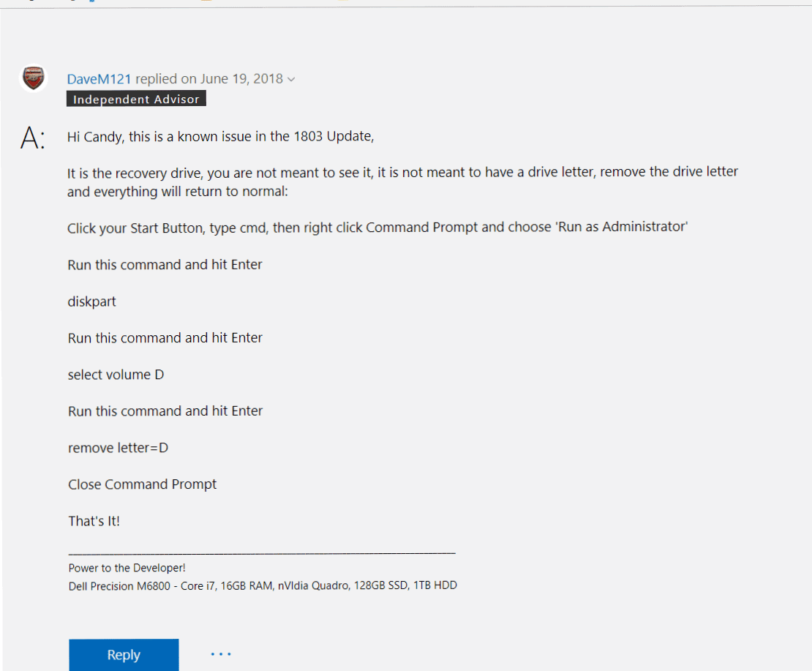This screenshot has width=812, height=671.
Task: Click the 'remove letter=D' command text
Action: (x=118, y=448)
